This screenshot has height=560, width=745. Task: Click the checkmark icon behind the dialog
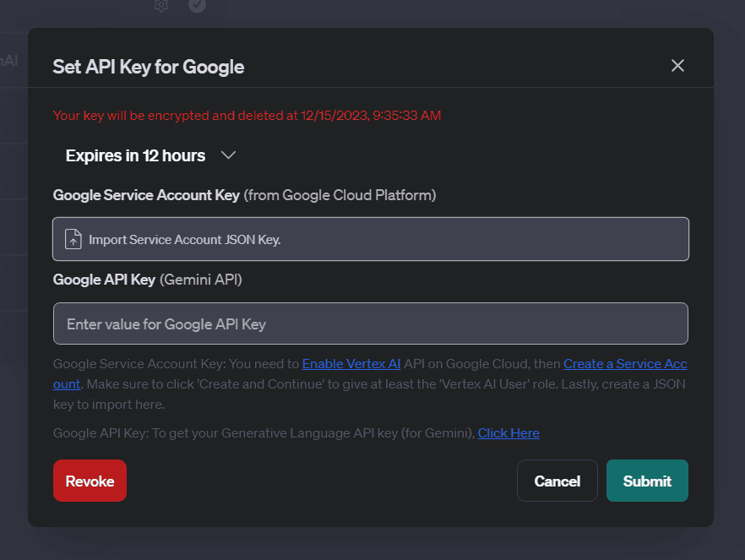[197, 5]
